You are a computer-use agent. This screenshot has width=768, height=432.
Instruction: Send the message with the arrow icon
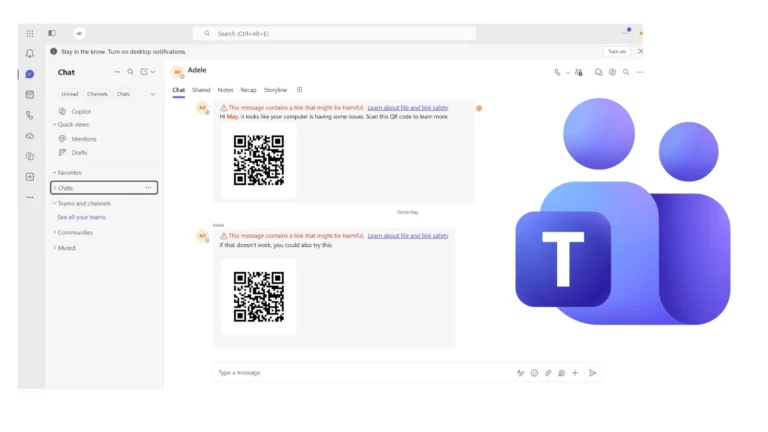[593, 373]
